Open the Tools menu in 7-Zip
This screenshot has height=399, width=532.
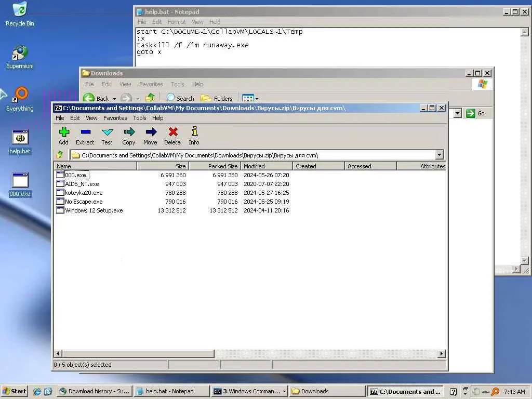point(139,118)
